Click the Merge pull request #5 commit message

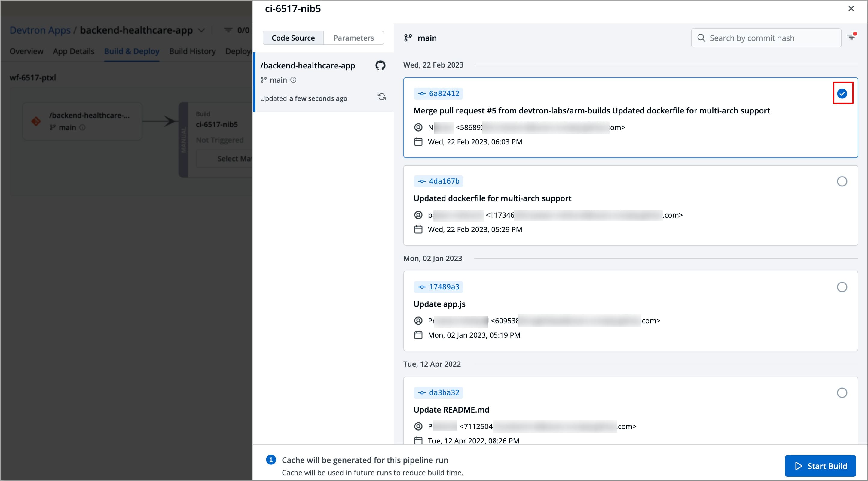[x=592, y=111]
